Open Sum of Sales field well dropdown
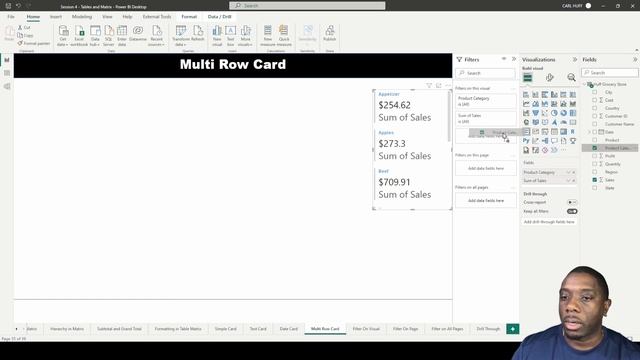This screenshot has width=640, height=360. (x=568, y=180)
